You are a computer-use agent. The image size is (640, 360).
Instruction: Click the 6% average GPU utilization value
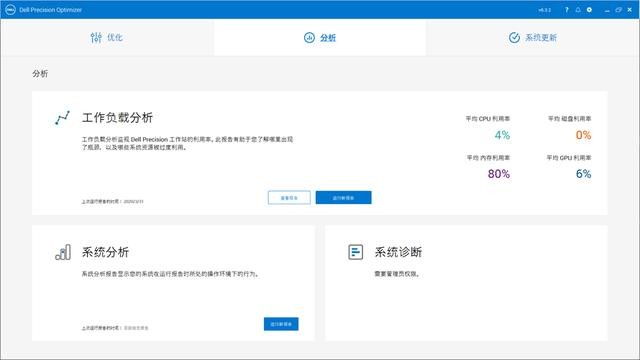(583, 174)
